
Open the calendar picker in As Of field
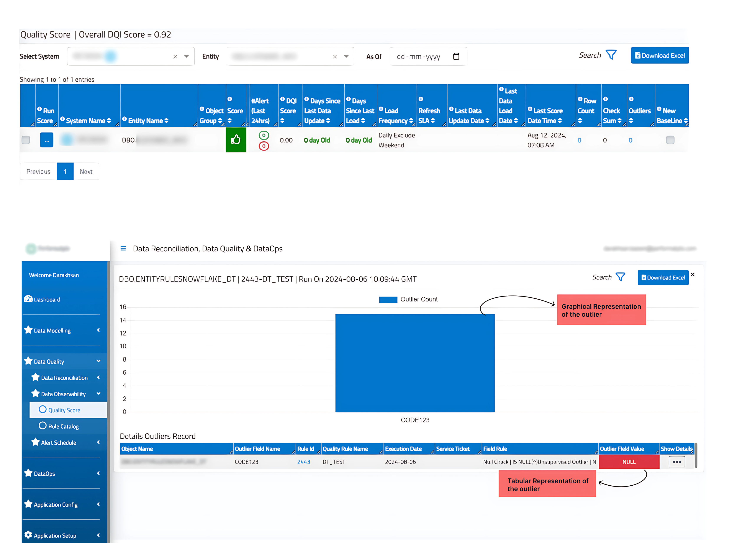(456, 56)
